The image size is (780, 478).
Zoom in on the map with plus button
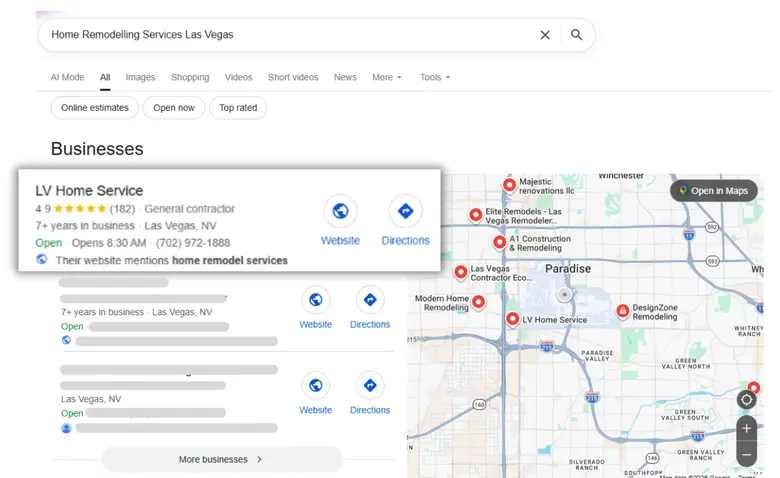tap(747, 428)
